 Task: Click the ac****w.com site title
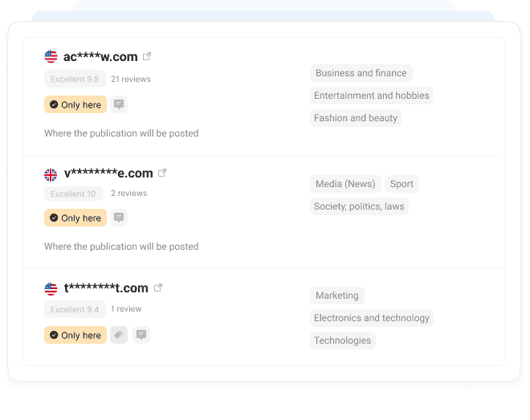pos(100,56)
